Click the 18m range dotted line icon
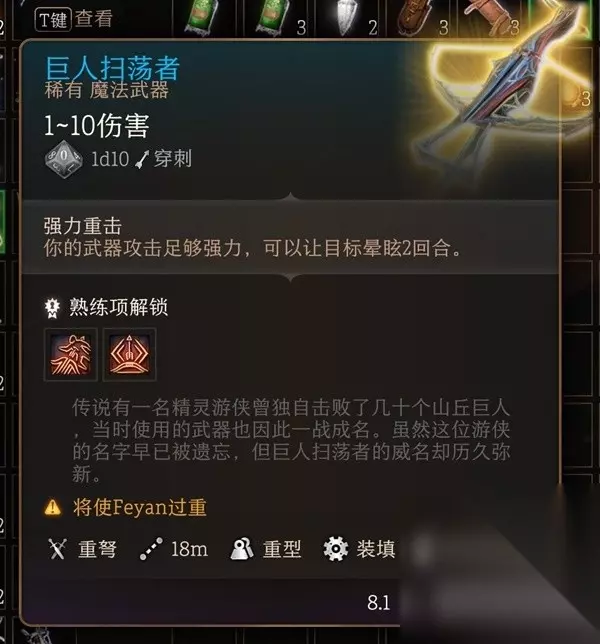 point(151,549)
